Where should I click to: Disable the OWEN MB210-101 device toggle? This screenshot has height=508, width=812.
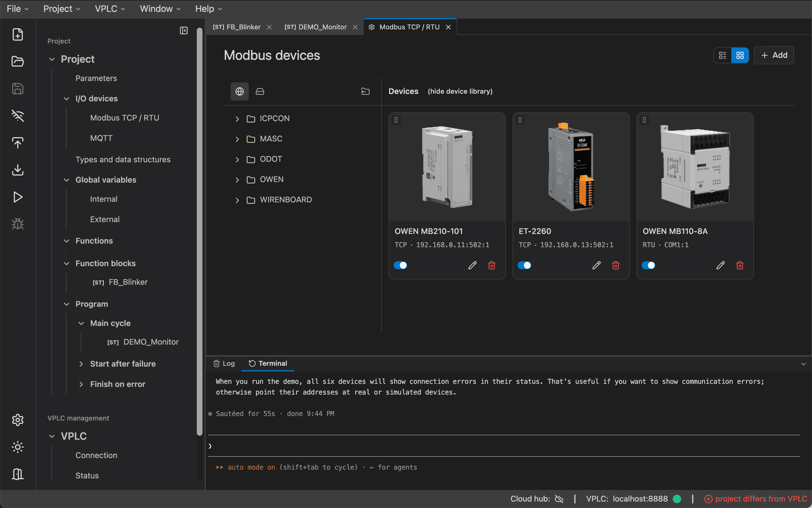pyautogui.click(x=400, y=265)
